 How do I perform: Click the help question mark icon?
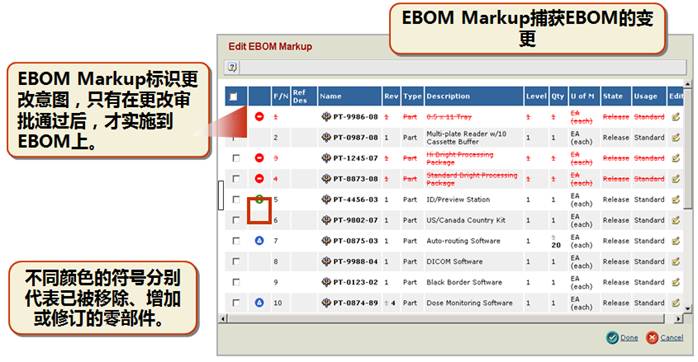tap(232, 67)
